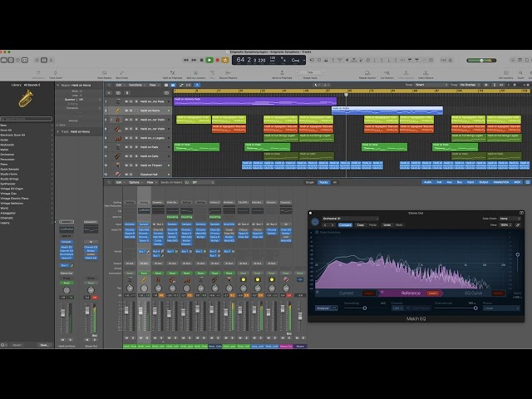This screenshot has width=532, height=399.
Task: Click the Undo button in Match EQ
Action: click(387, 225)
